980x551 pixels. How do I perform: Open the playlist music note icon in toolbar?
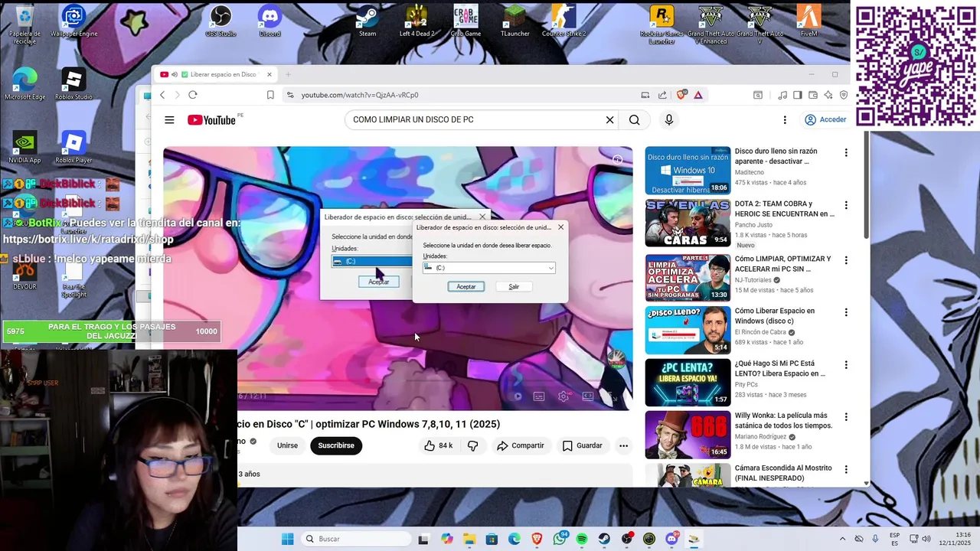tap(782, 95)
